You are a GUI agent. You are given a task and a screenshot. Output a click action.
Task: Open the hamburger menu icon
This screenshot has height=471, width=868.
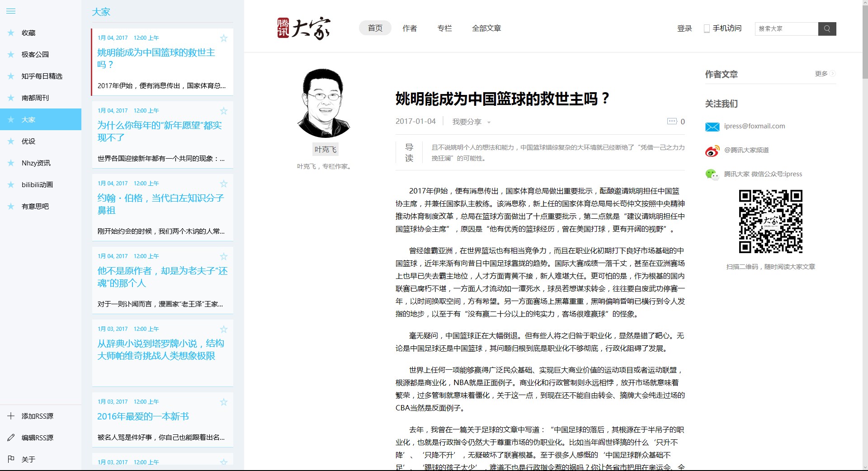pos(11,11)
